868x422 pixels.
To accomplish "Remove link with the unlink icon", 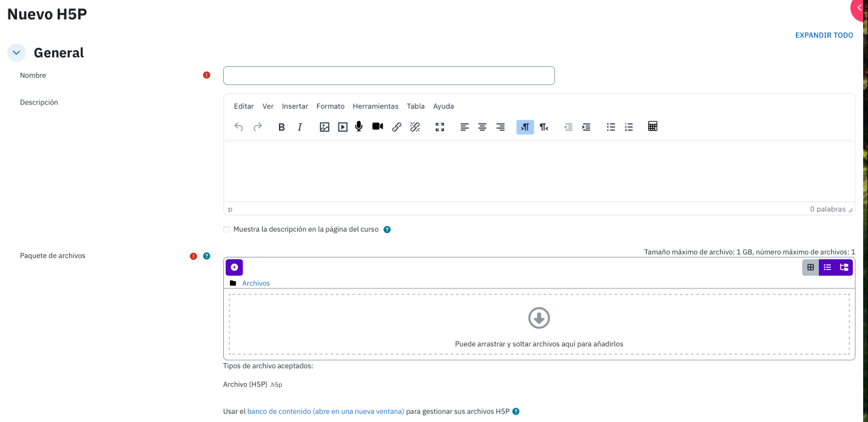I will [415, 127].
